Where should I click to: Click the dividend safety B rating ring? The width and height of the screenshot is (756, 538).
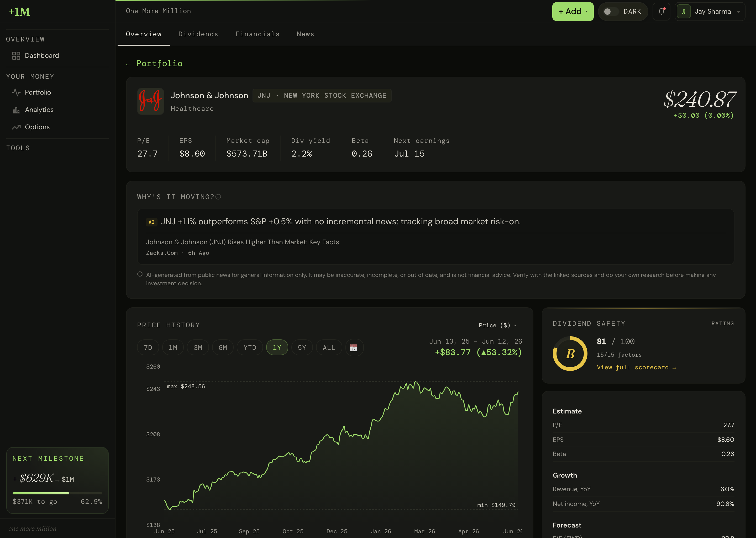(570, 354)
